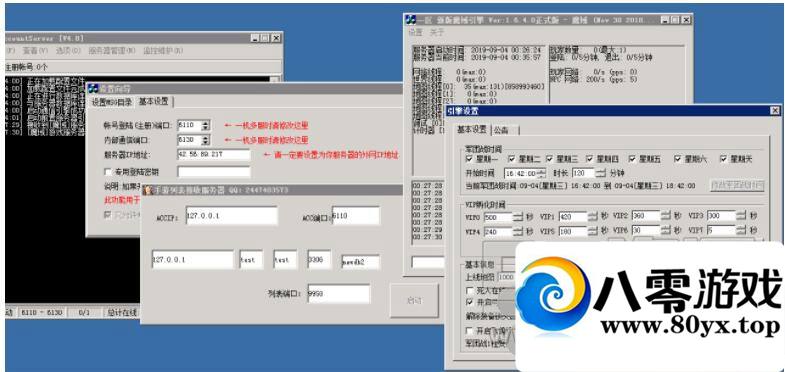The image size is (785, 372).
Task: Click the database host field in second row
Action: (193, 260)
